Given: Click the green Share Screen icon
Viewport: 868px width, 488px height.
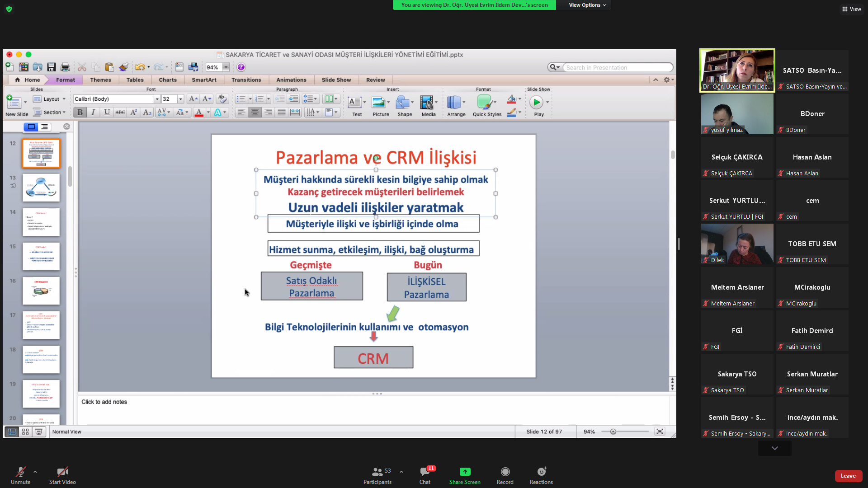Looking at the screenshot, I should coord(465,472).
